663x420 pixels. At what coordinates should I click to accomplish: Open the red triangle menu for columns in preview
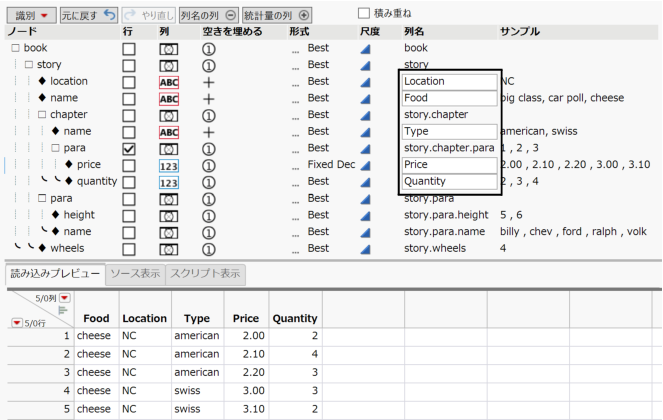point(65,298)
